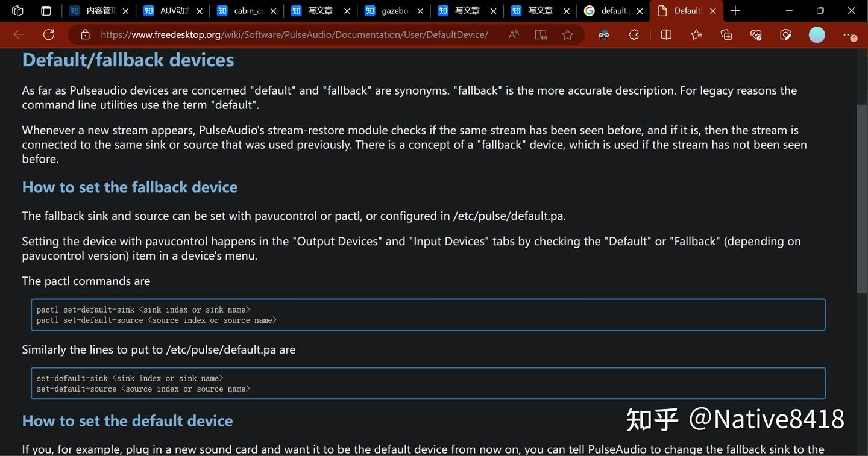This screenshot has width=868, height=456.
Task: Open the Collections icon
Action: click(x=726, y=34)
